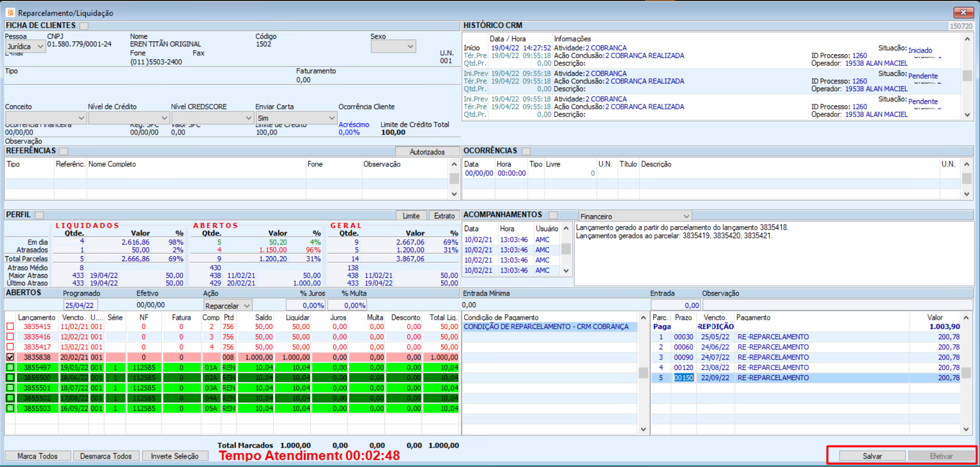980x467 pixels.
Task: Click scroll-up arrow of Condição de Pagamento list
Action: pyautogui.click(x=643, y=318)
